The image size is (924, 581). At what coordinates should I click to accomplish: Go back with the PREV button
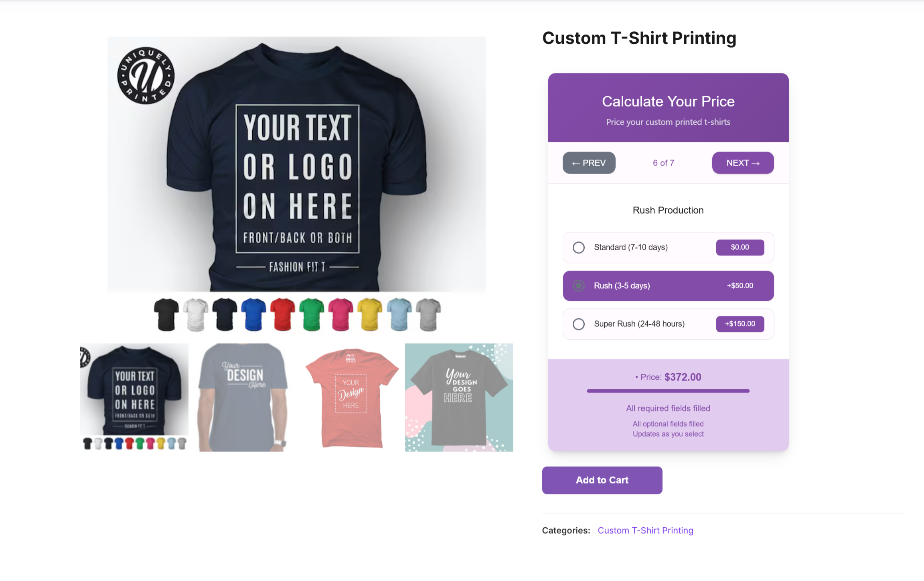pyautogui.click(x=589, y=163)
